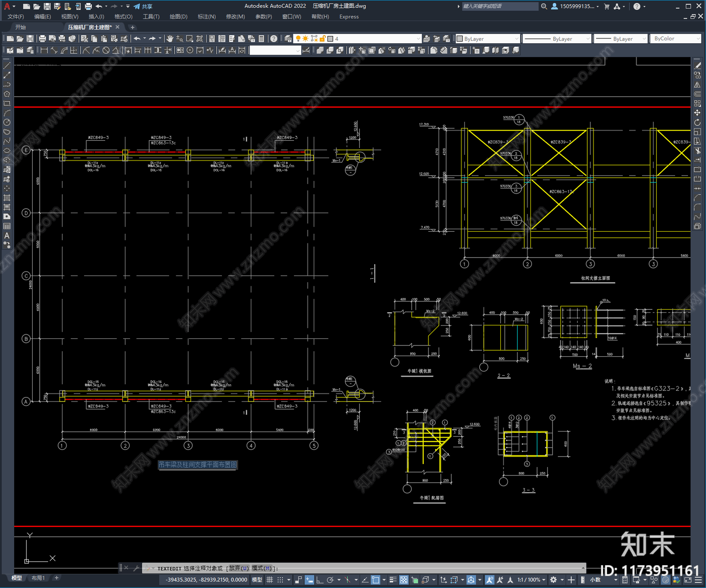Open the dimension style dropdown

[275, 50]
